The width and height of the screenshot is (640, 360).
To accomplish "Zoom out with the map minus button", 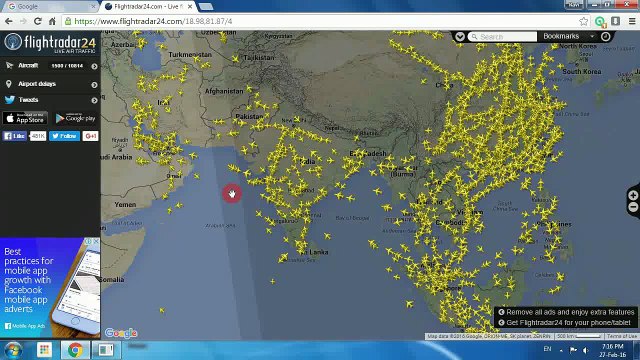I will point(633,207).
